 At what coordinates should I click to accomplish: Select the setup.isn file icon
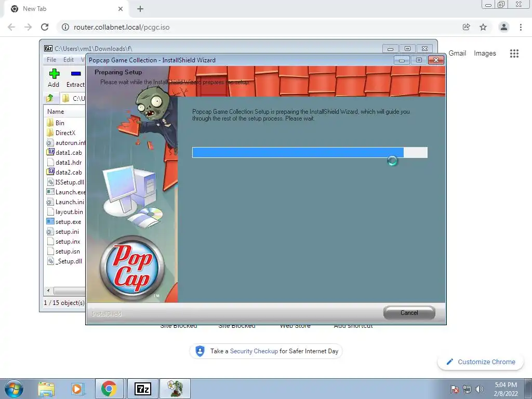tap(50, 251)
